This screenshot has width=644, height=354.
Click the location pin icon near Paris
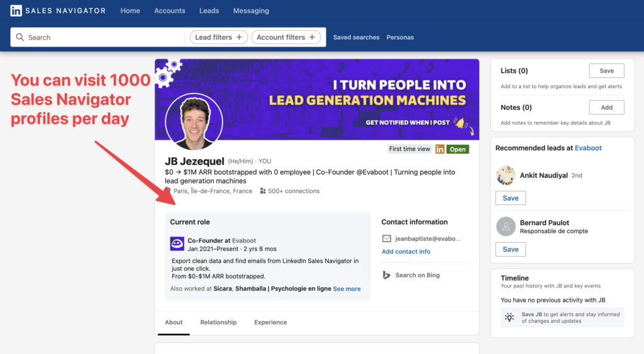[x=168, y=191]
